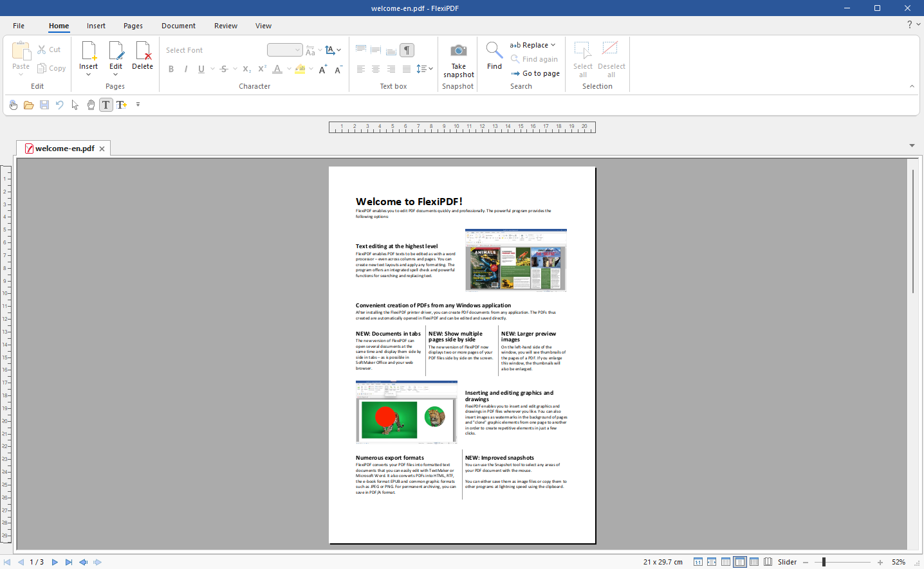
Task: Click the Find again button
Action: 534,59
